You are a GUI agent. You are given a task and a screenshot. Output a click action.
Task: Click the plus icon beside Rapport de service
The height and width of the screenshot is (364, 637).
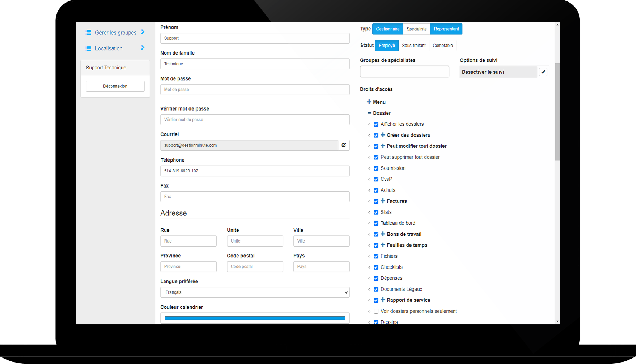coord(383,300)
